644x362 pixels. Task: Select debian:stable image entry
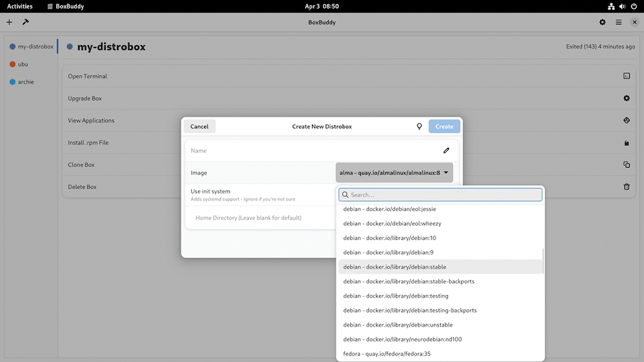point(440,267)
